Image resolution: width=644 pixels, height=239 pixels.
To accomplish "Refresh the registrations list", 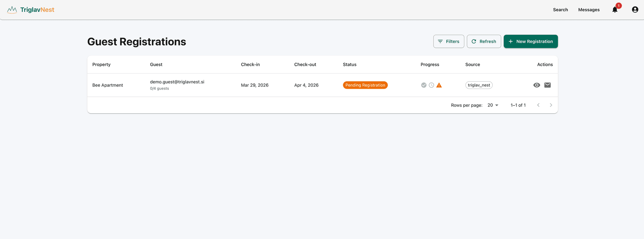I will [484, 42].
